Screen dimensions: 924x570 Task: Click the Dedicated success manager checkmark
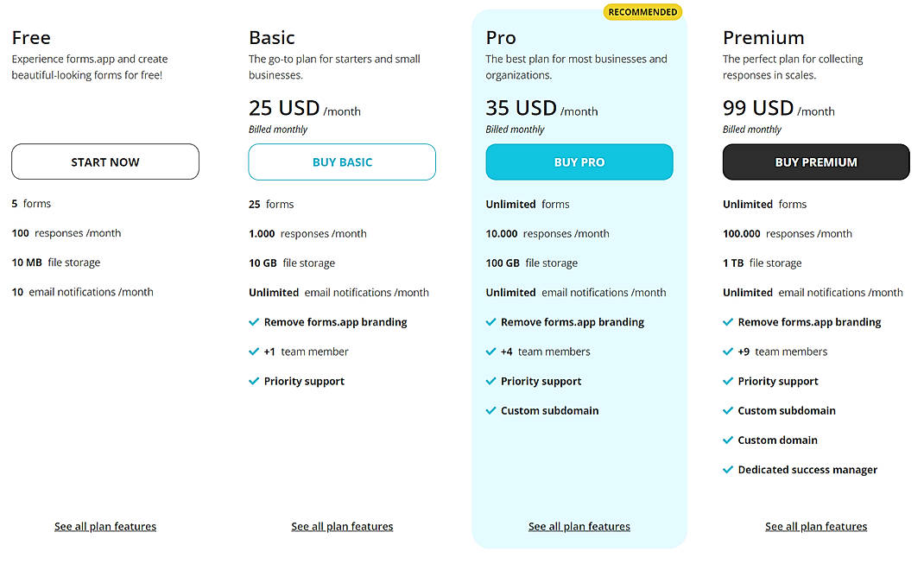coord(728,470)
